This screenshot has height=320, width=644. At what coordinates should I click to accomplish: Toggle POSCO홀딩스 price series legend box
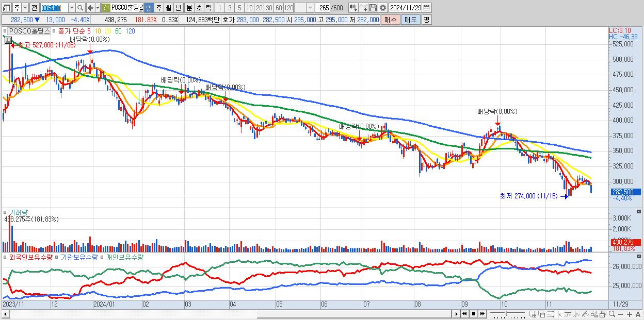pyautogui.click(x=5, y=31)
